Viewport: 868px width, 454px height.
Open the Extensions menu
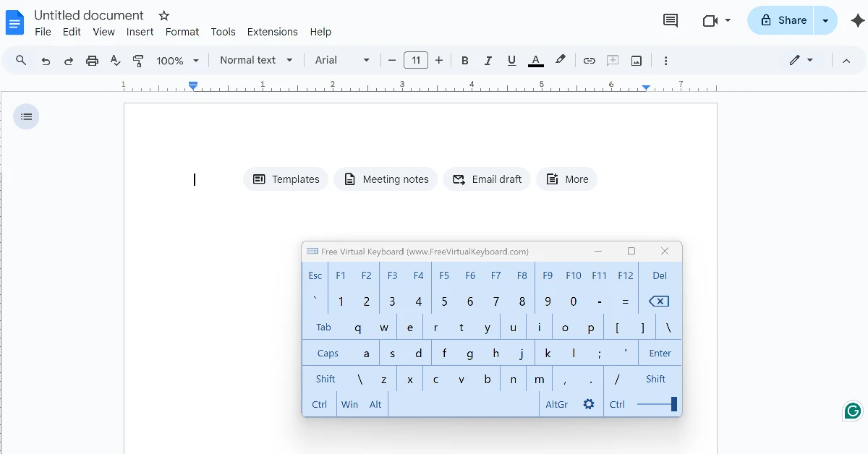click(272, 32)
